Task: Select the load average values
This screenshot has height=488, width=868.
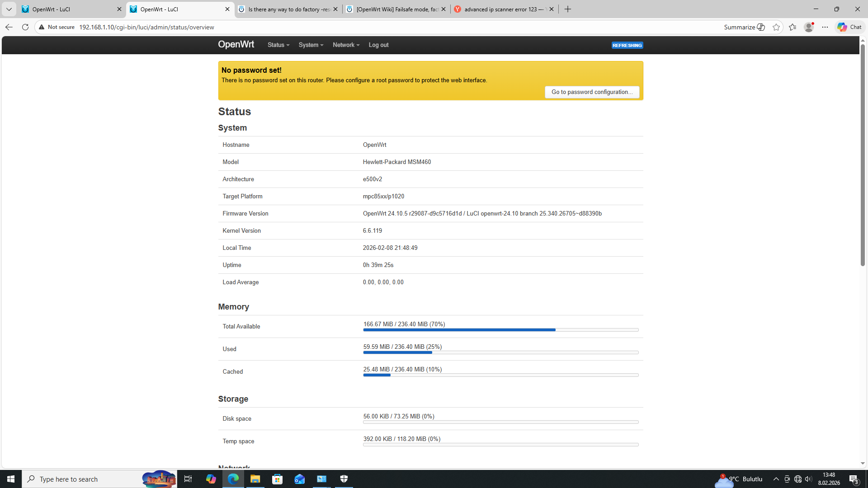Action: pyautogui.click(x=383, y=282)
